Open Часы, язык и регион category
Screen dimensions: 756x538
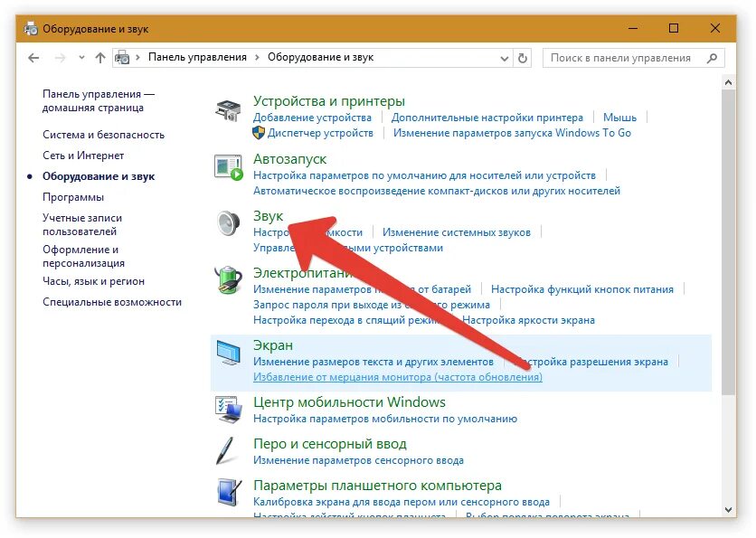click(93, 281)
